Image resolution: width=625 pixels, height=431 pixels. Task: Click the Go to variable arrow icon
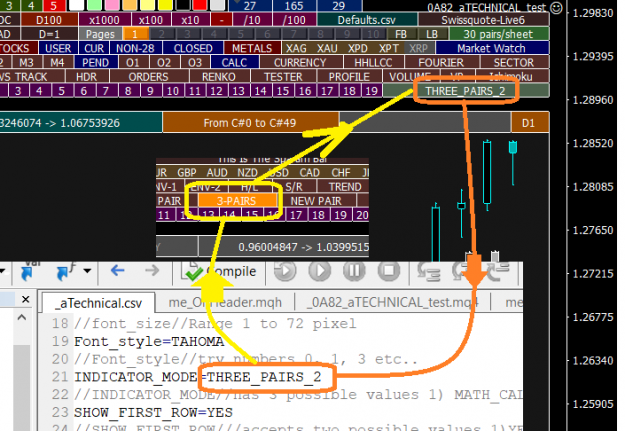click(28, 272)
